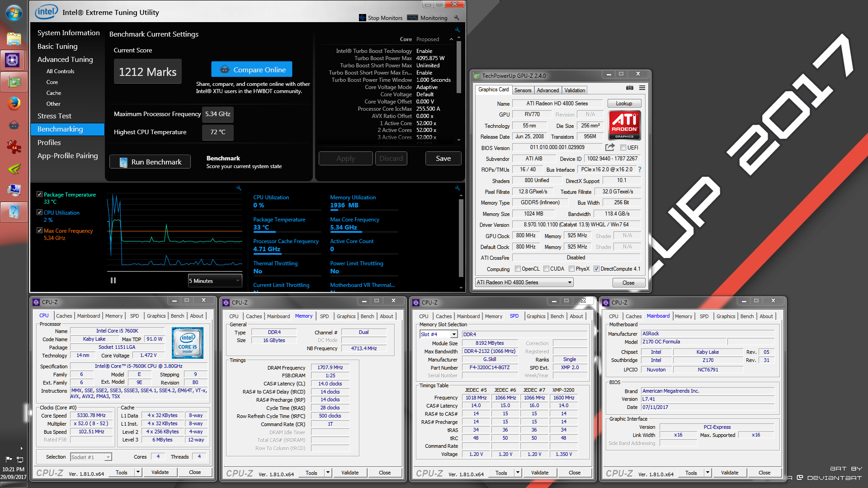Click wrench icon above the monitoring graph
The height and width of the screenshot is (488, 868).
coord(239,188)
